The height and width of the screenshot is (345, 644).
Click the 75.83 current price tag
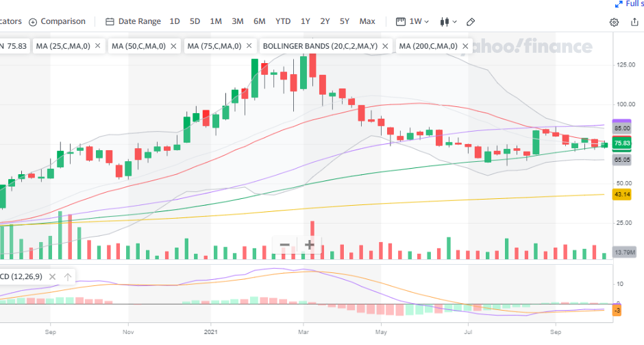(x=621, y=143)
